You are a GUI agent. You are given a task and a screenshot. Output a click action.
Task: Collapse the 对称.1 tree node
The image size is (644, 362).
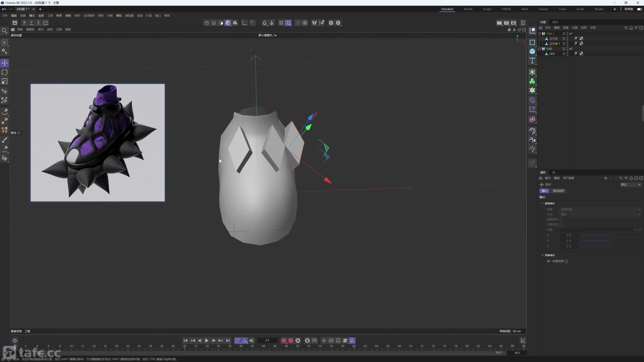pos(540,33)
